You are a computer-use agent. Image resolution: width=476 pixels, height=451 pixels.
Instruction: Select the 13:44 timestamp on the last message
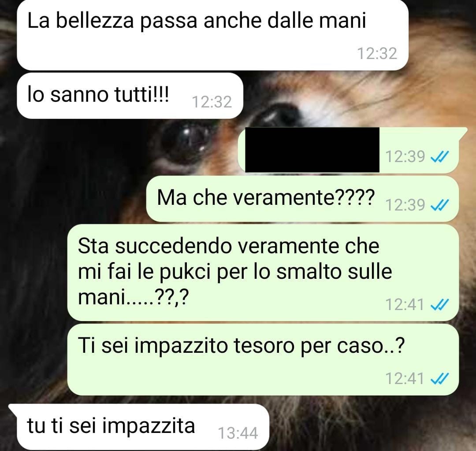point(238,433)
